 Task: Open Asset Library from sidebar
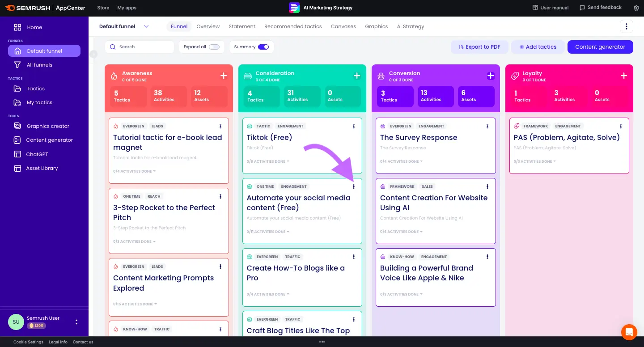[42, 168]
